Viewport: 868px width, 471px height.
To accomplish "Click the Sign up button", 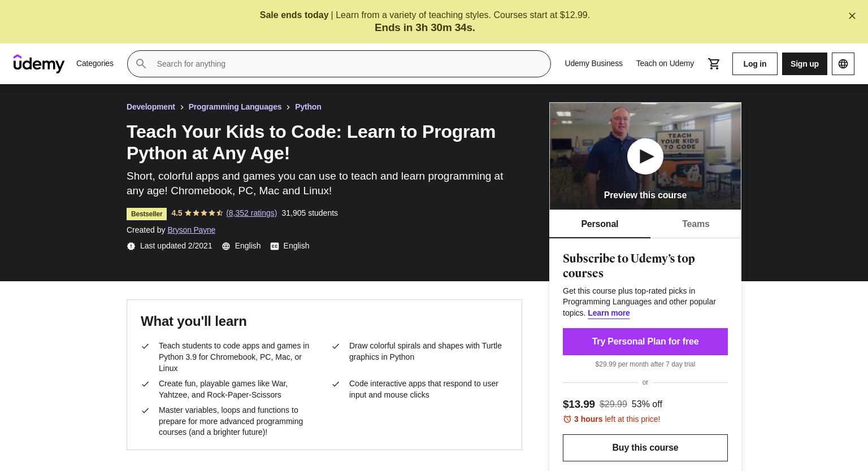I will coord(805,64).
